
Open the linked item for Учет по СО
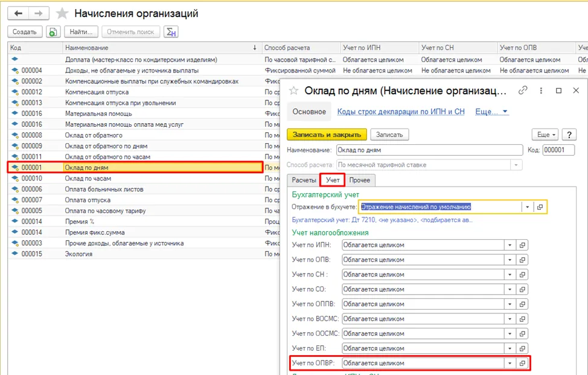coord(522,289)
